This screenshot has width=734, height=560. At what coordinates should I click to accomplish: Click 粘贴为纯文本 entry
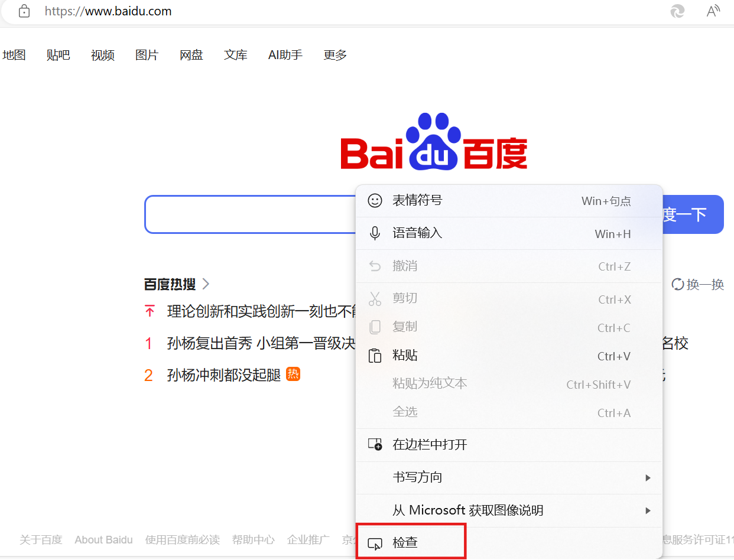(x=509, y=383)
